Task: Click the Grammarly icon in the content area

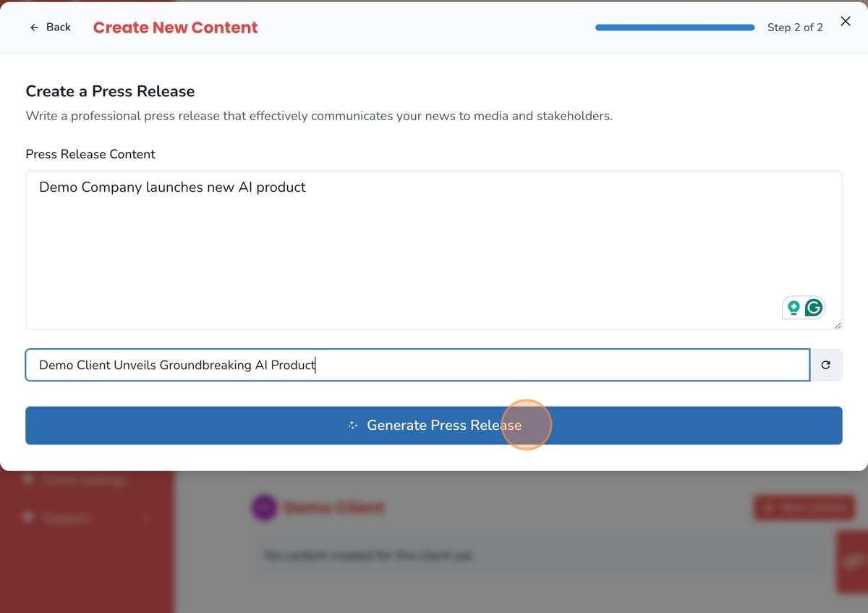Action: 814,307
